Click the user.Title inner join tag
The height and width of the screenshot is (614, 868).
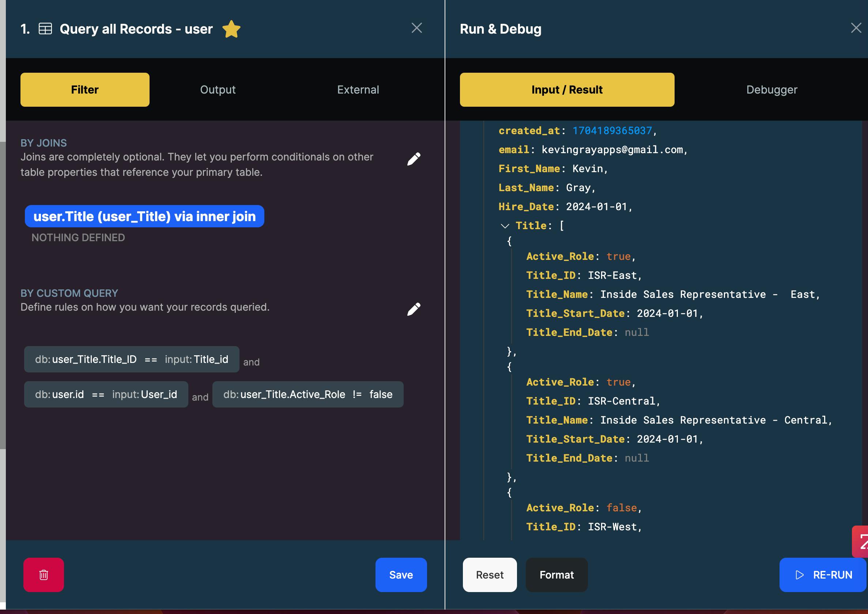(144, 216)
